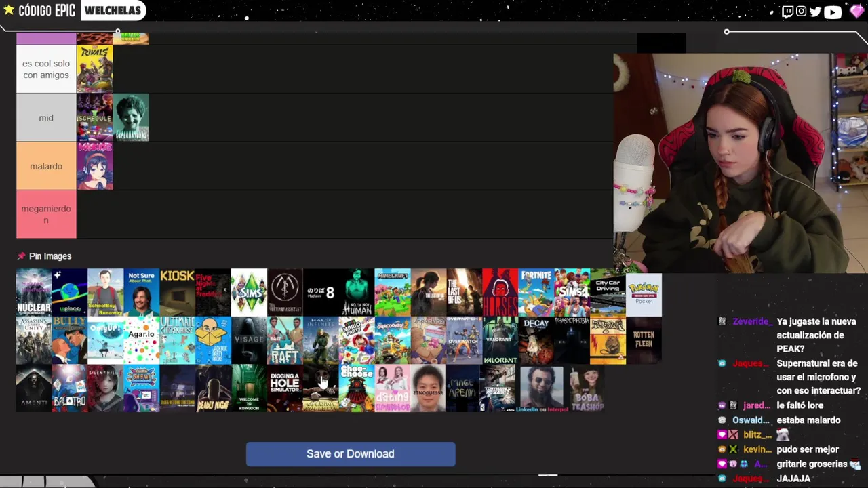Click the WELCHELAS code badge
This screenshot has width=868, height=488.
pos(113,10)
